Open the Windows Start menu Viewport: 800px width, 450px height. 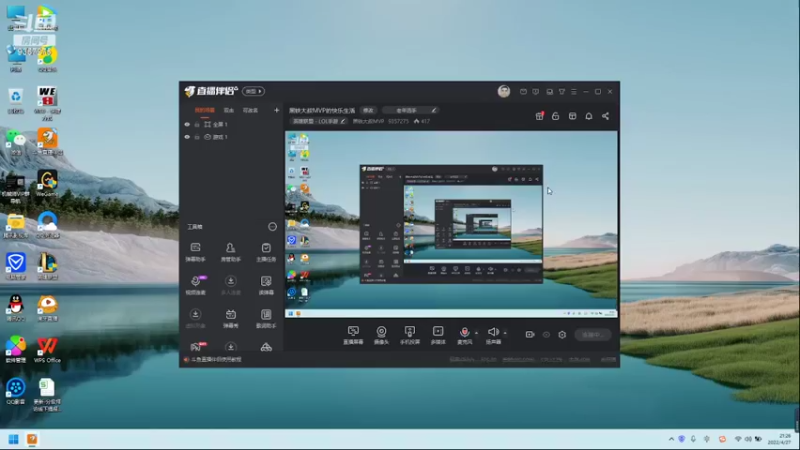[x=14, y=439]
